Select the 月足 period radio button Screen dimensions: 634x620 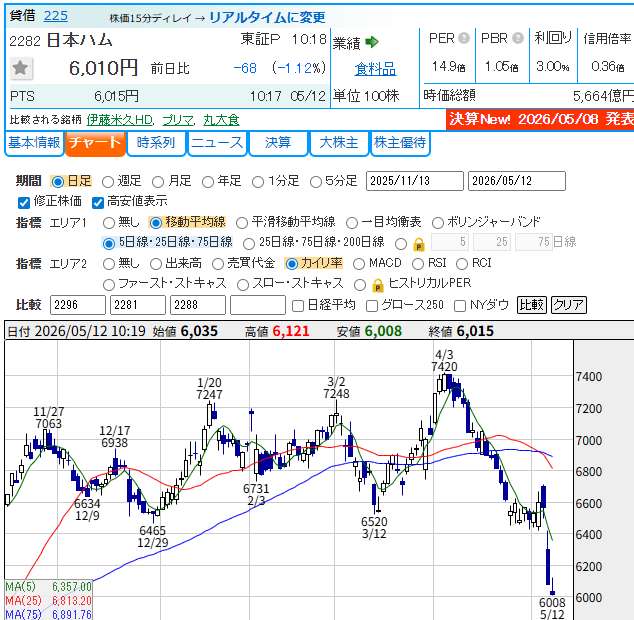click(x=158, y=182)
